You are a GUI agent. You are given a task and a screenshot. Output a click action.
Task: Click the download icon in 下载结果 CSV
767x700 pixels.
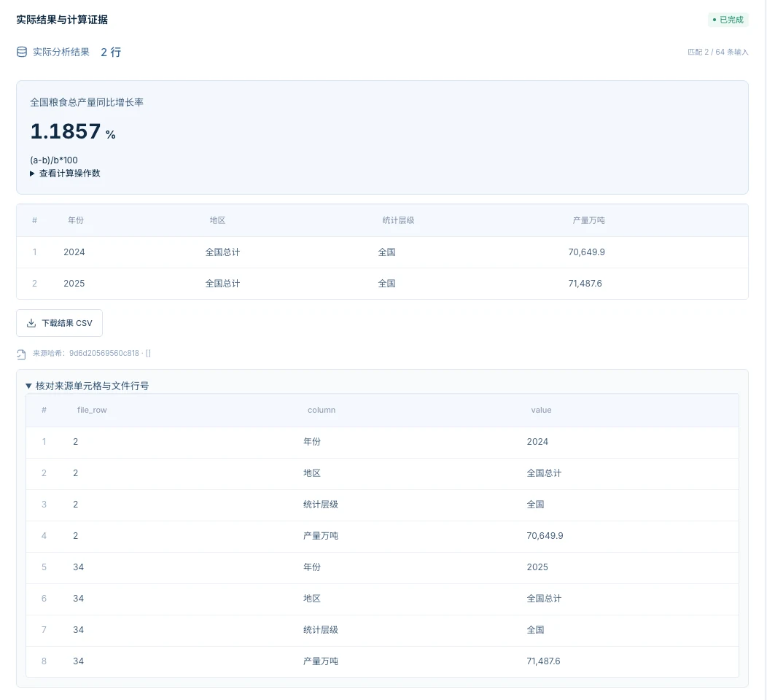click(31, 323)
